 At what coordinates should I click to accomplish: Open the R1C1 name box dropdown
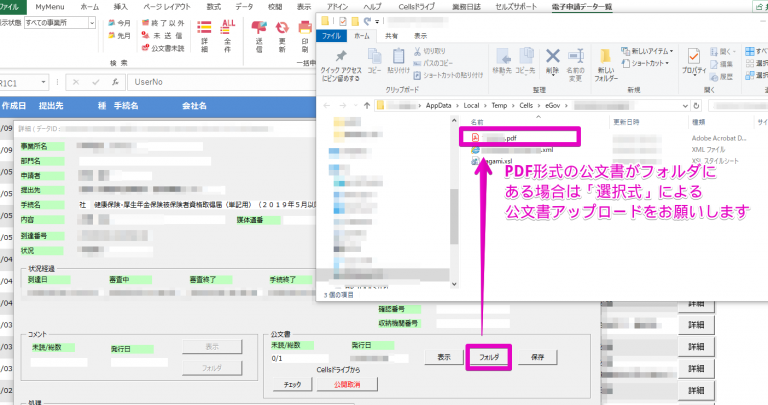[44, 83]
